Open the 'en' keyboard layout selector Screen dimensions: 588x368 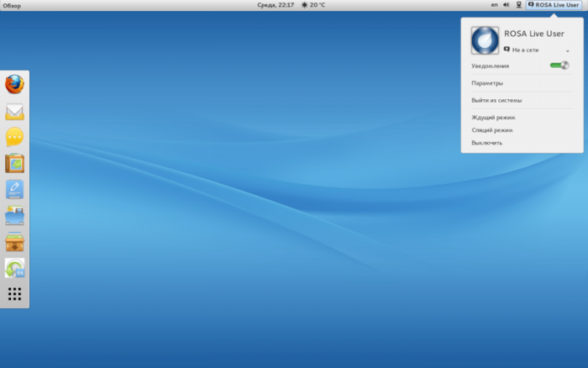coord(494,5)
